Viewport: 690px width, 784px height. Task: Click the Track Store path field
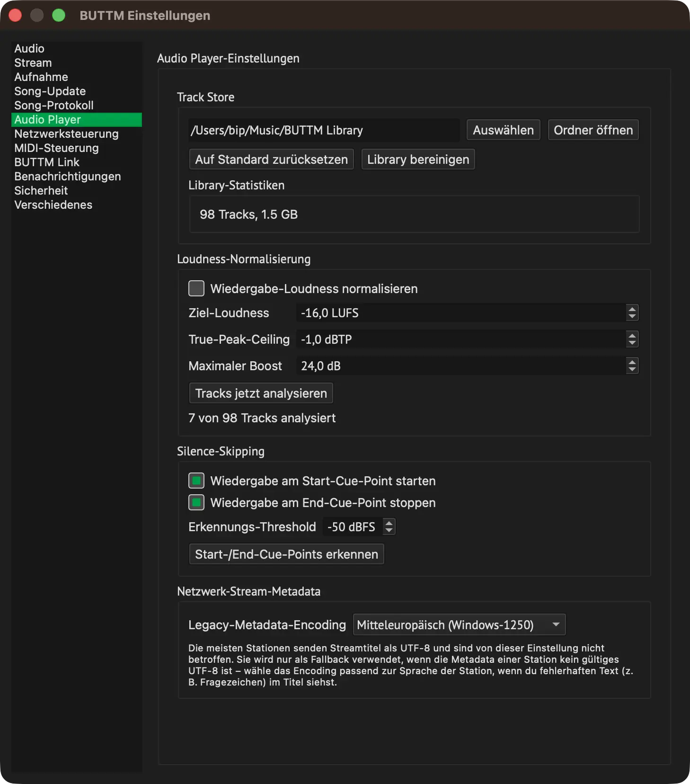pos(324,130)
